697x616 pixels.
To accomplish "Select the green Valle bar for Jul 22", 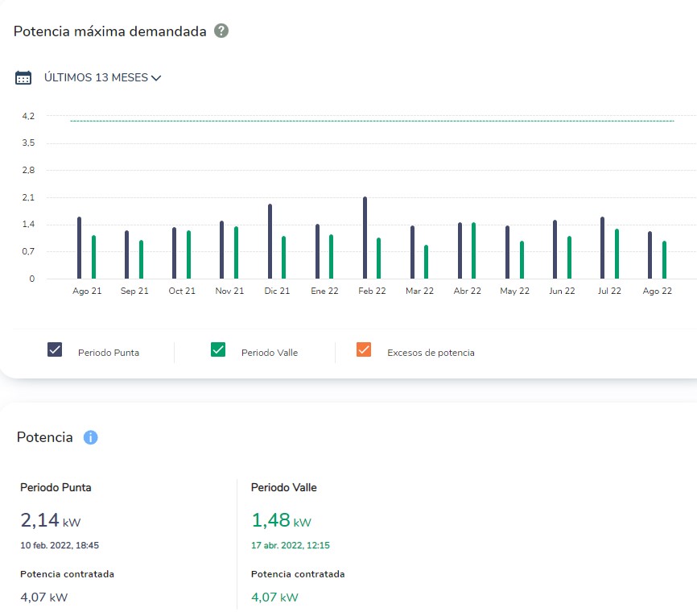I will click(617, 254).
